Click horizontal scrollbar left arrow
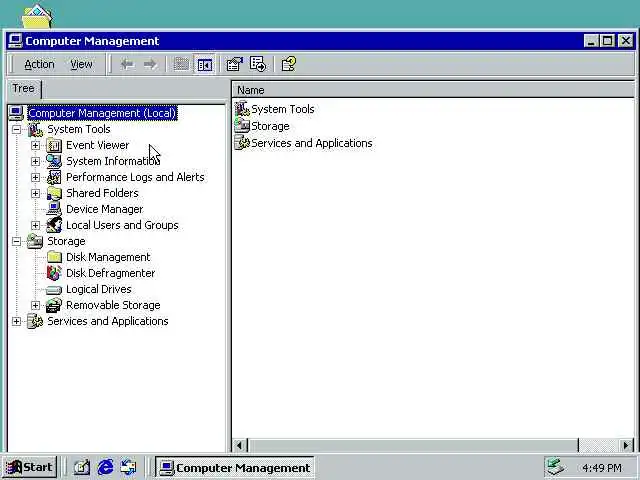The width and height of the screenshot is (640, 480). 240,445
